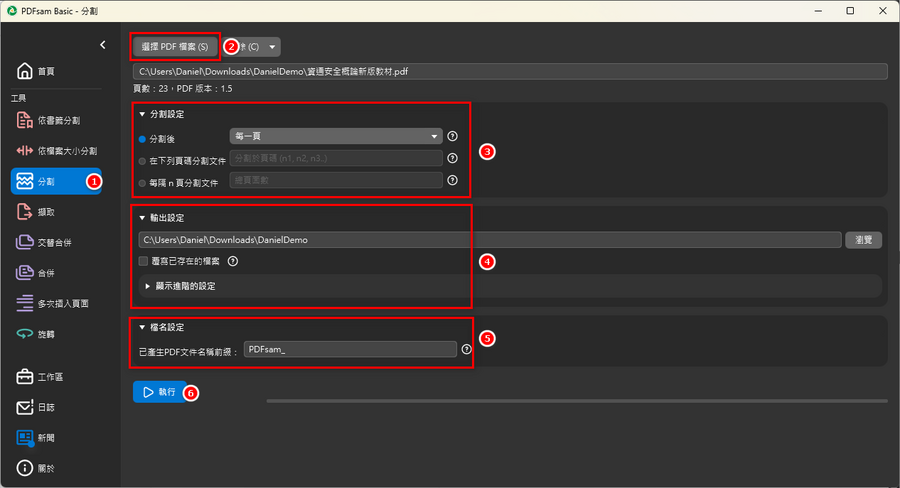Click the PDFsam app logo in title bar
Viewport: 900px width, 488px height.
[x=11, y=11]
